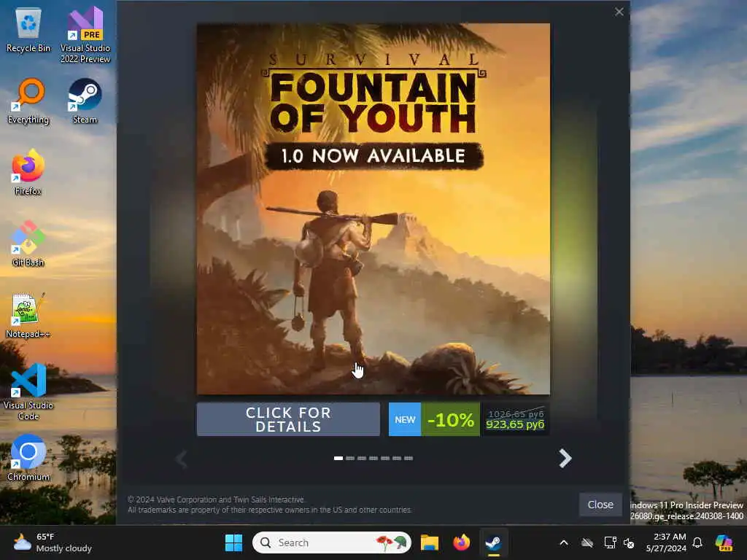Select the fourth slide indicator dot
This screenshot has height=560, width=747.
[x=373, y=458]
